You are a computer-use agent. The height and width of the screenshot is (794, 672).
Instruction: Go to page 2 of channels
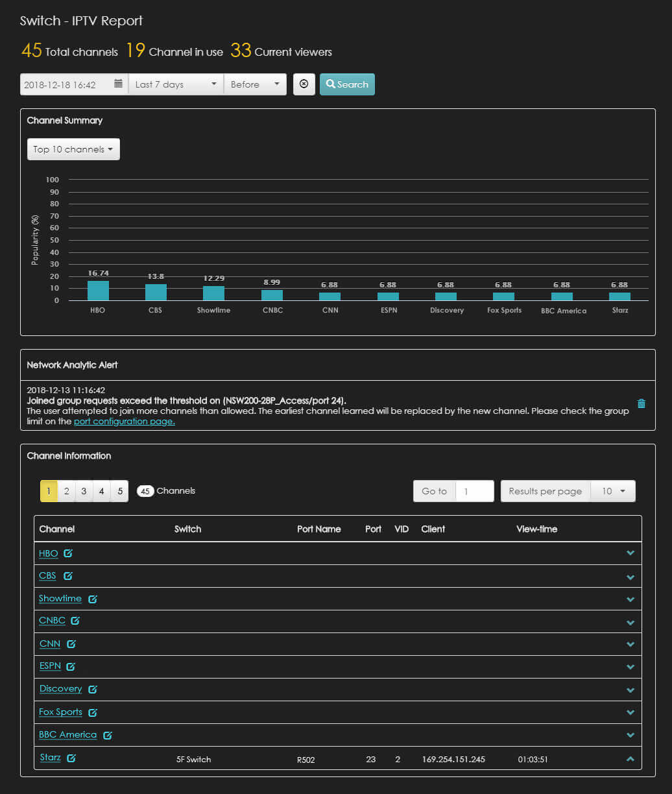pyautogui.click(x=66, y=491)
